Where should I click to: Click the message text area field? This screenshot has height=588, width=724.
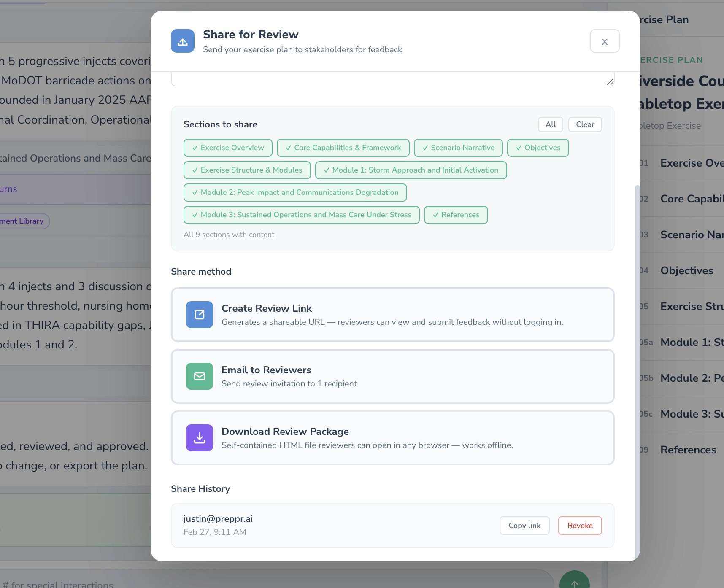pyautogui.click(x=393, y=79)
